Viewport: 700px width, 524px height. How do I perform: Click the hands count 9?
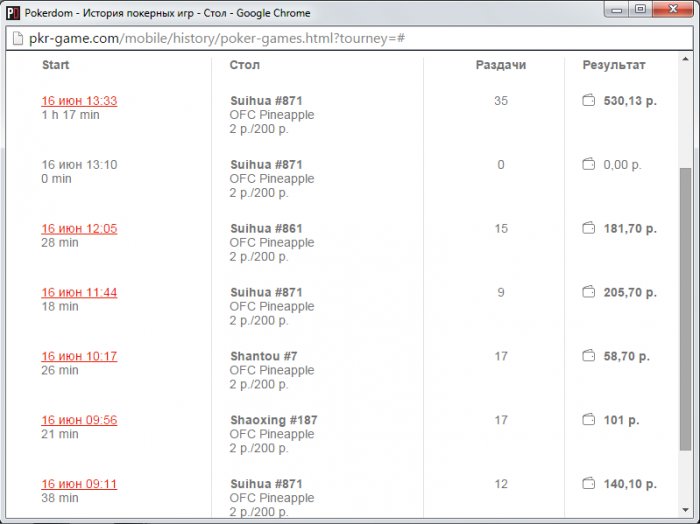(501, 292)
